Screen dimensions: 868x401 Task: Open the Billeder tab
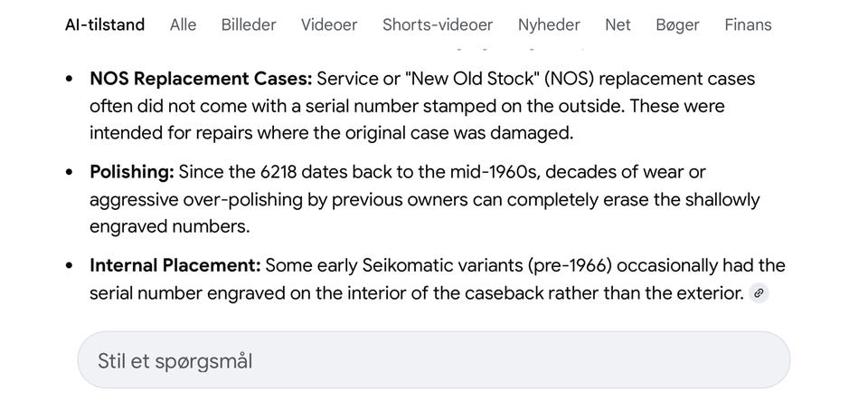click(x=249, y=24)
